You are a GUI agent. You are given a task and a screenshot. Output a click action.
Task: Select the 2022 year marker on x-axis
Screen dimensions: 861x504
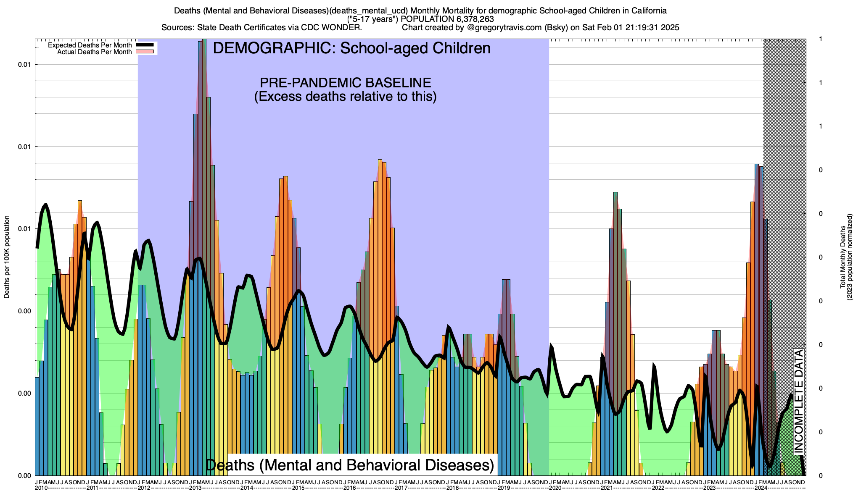click(x=658, y=488)
